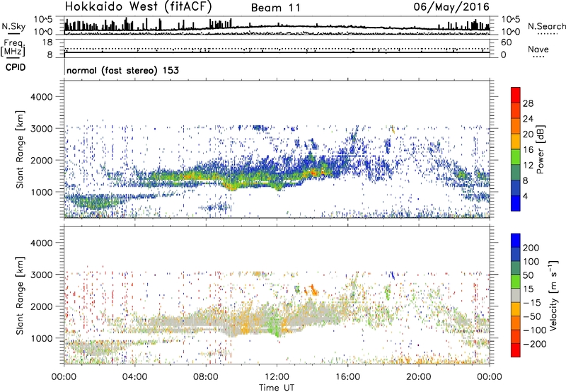The image size is (566, 392).
Task: Click the '16' tick on the Power colorbar
Action: pyautogui.click(x=528, y=150)
